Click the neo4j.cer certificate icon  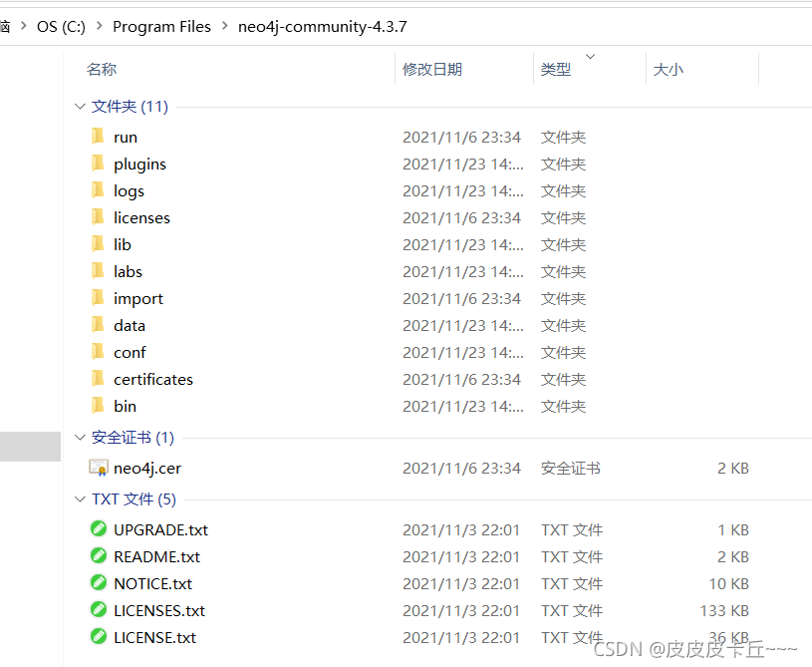click(99, 468)
